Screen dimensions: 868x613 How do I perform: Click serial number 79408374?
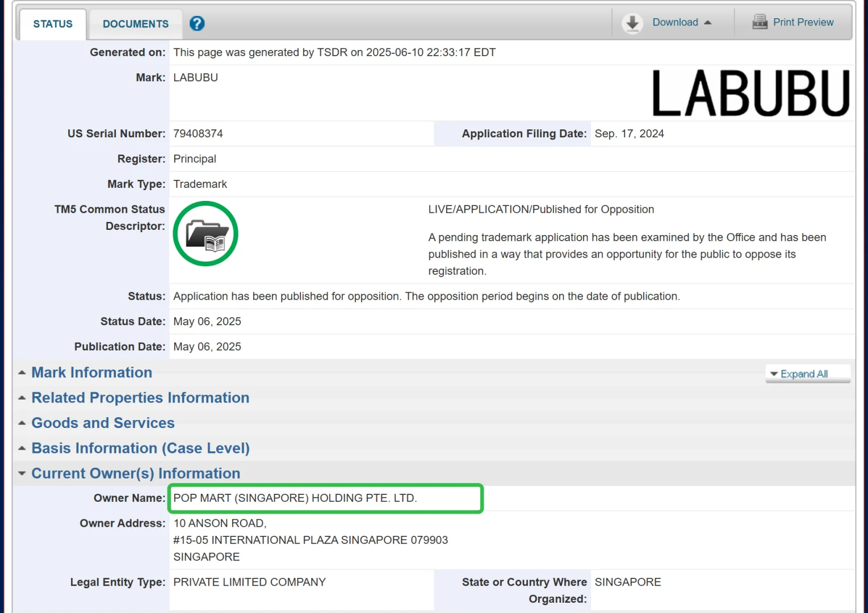point(198,133)
